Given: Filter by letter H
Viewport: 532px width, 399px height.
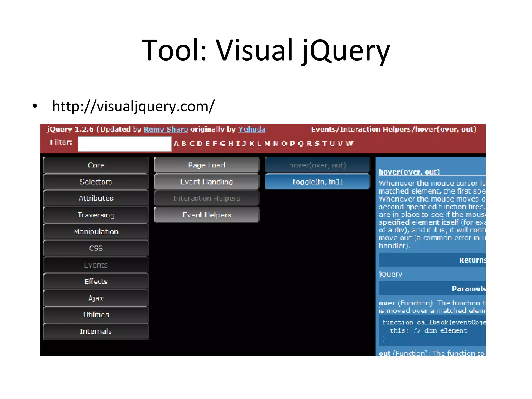Looking at the screenshot, I should tap(231, 144).
